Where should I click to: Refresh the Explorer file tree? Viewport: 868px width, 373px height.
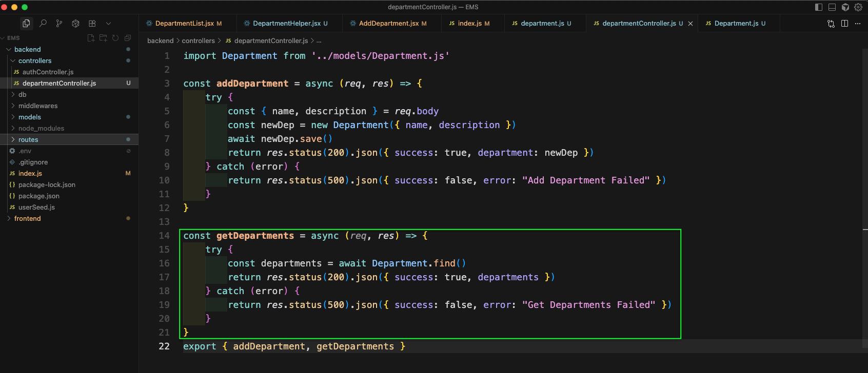[x=115, y=38]
